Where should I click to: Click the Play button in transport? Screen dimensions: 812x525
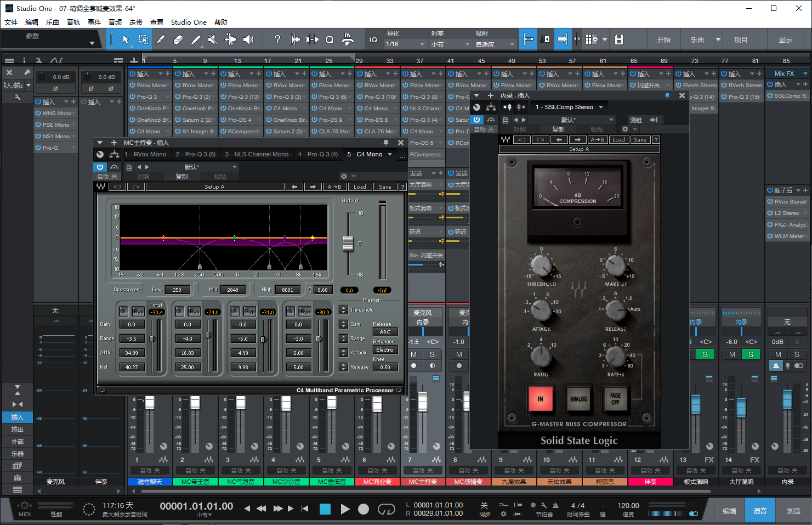[x=345, y=509]
